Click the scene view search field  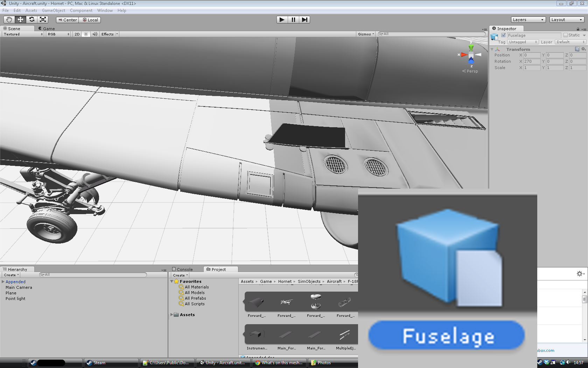432,34
